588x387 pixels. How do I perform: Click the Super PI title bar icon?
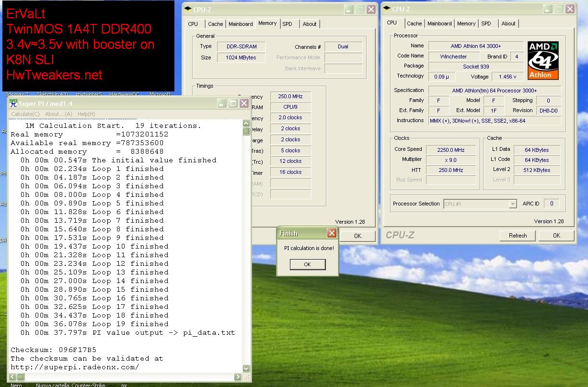(13, 103)
